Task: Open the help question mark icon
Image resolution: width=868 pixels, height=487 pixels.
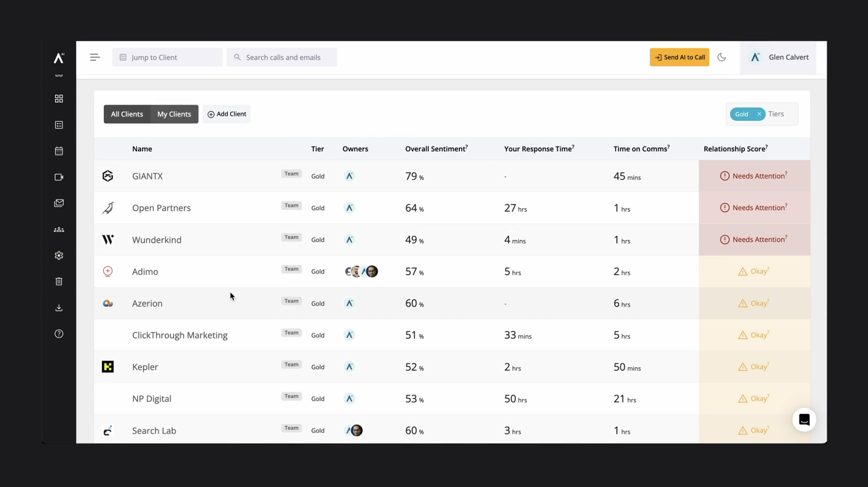Action: [x=59, y=334]
